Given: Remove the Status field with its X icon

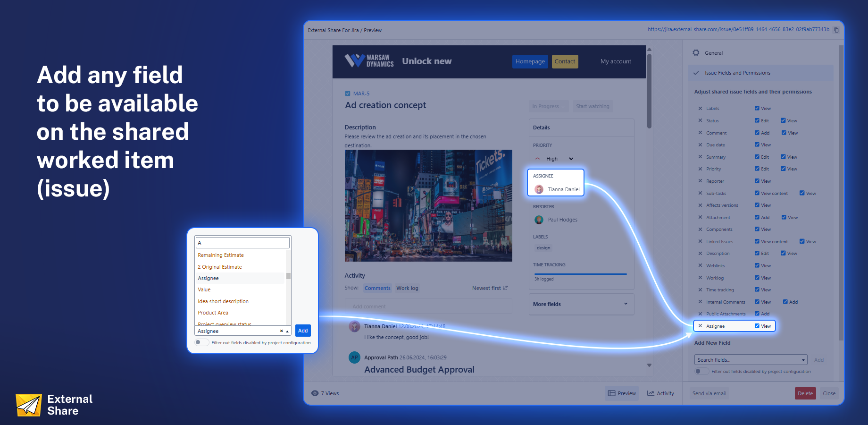Looking at the screenshot, I should 700,120.
